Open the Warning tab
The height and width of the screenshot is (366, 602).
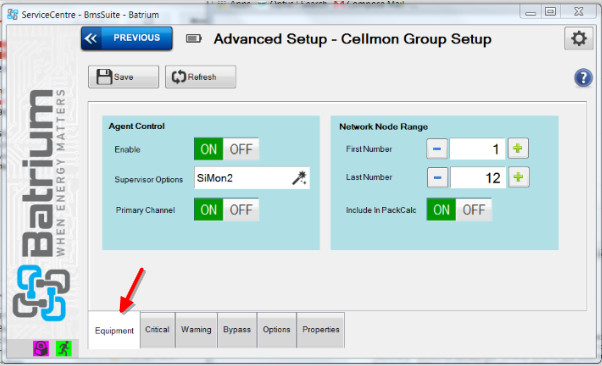[x=196, y=330]
